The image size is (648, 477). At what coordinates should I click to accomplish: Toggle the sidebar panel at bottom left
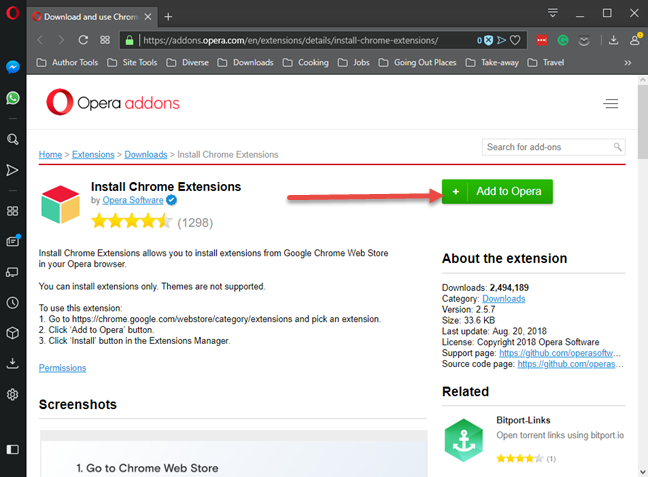click(13, 449)
